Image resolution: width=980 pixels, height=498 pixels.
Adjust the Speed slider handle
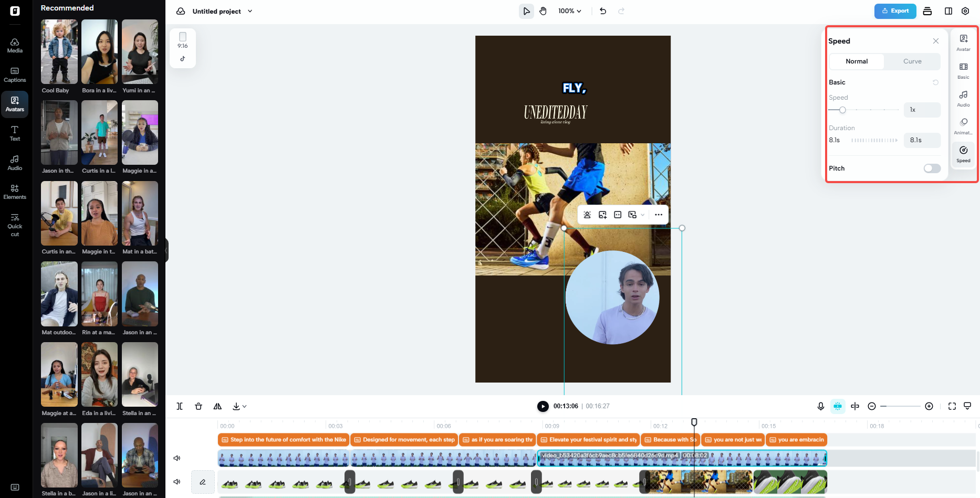pyautogui.click(x=842, y=110)
